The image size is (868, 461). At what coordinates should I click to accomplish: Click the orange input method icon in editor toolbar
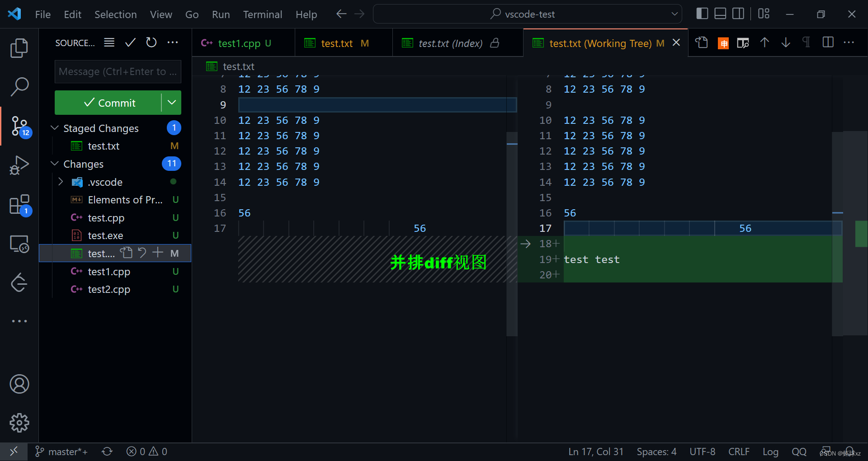click(723, 43)
